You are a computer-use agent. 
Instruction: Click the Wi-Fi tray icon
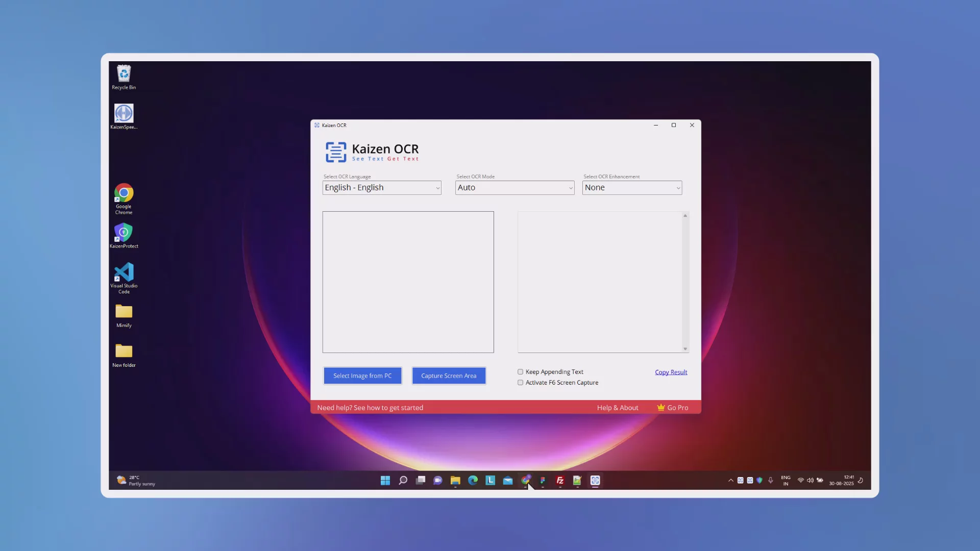801,481
